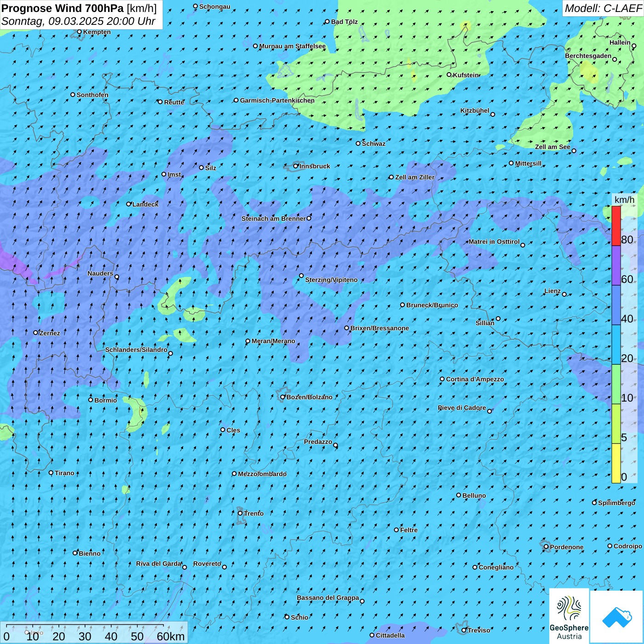Click the Bozen/Bolzano city label
The height and width of the screenshot is (644, 644).
click(309, 397)
